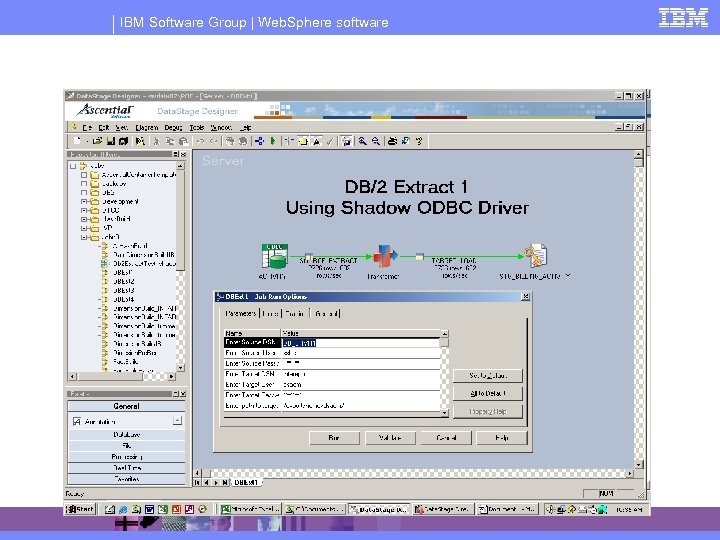Viewport: 720px width, 540px height.
Task: Open the Debug menu
Action: click(173, 128)
